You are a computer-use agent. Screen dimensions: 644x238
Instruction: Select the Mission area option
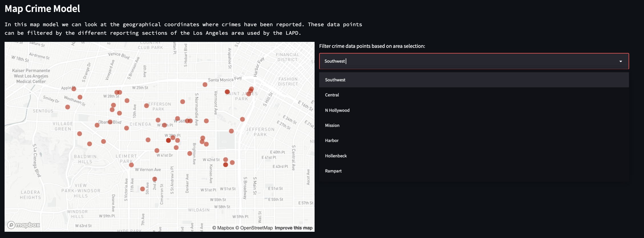332,126
